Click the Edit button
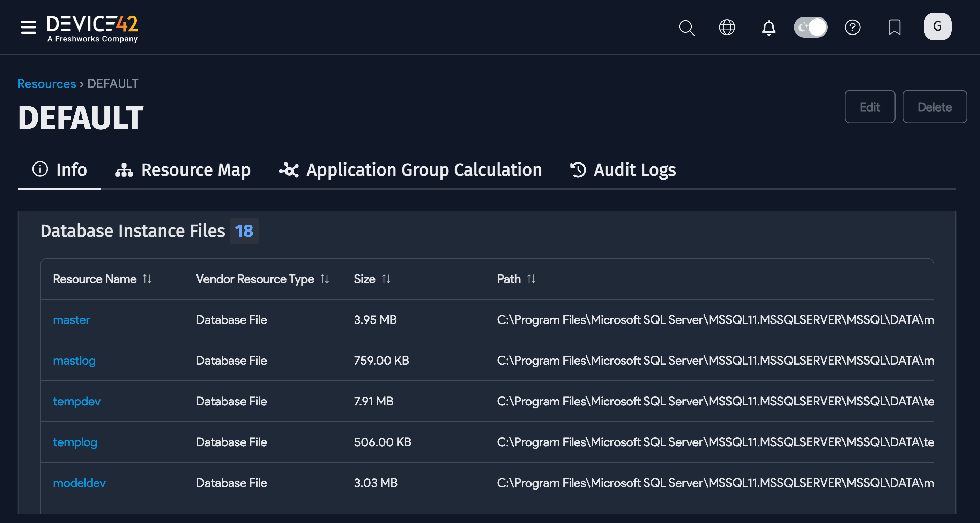 pyautogui.click(x=870, y=107)
